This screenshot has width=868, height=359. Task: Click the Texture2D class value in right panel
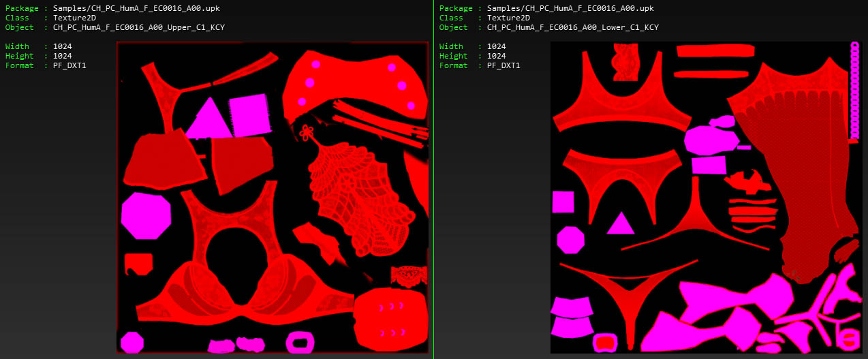click(508, 18)
